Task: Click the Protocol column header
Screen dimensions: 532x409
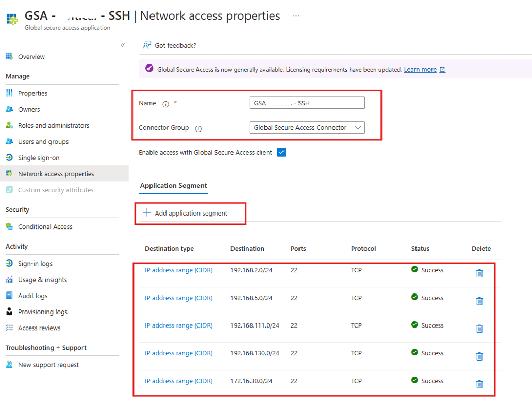Action: (363, 249)
